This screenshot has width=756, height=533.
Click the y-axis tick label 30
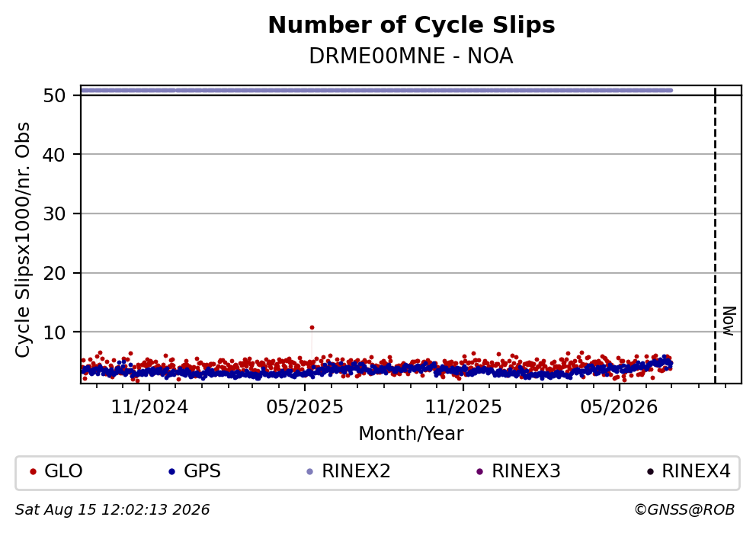click(54, 214)
